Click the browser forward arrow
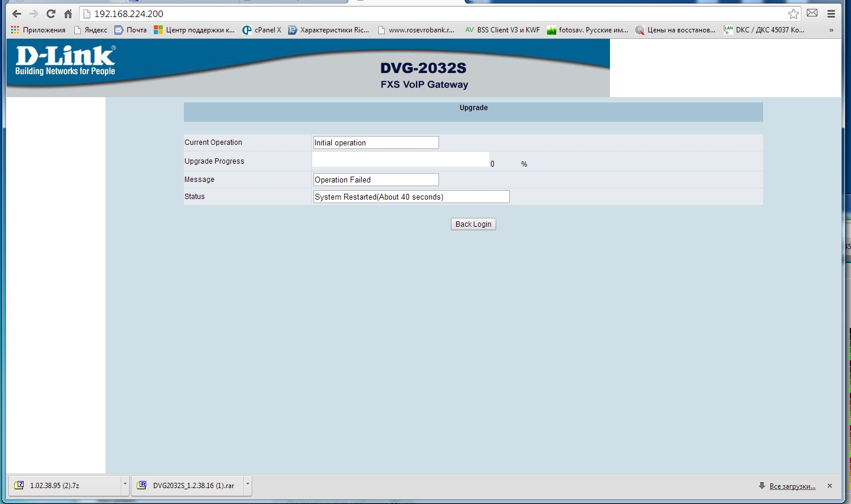Image resolution: width=851 pixels, height=504 pixels. pos(34,14)
